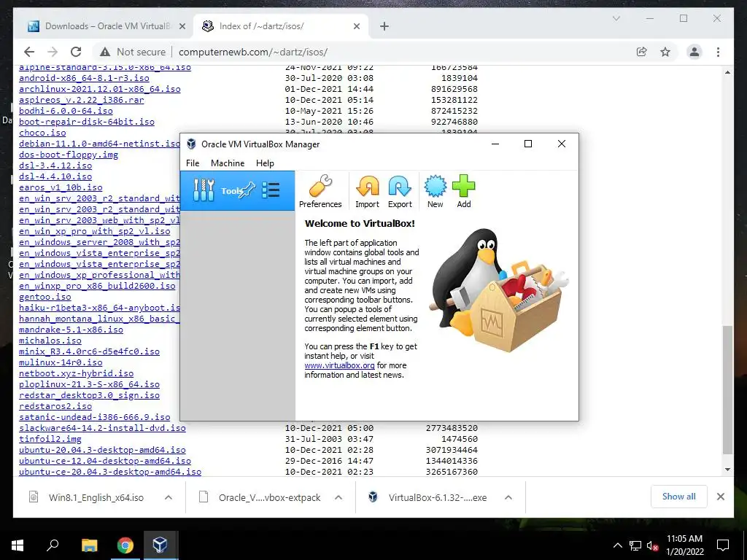747x560 pixels.
Task: Click the muted volume tray icon
Action: [x=653, y=545]
